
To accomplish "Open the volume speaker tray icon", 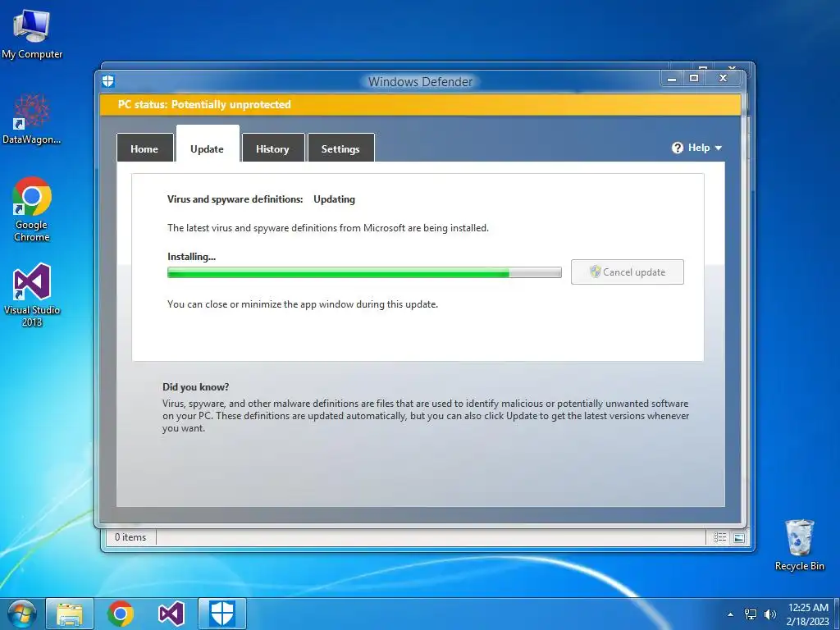I will click(x=770, y=614).
